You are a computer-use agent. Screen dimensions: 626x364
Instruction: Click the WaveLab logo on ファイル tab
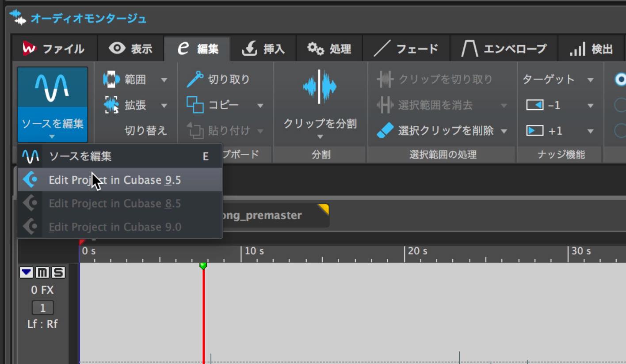click(29, 49)
